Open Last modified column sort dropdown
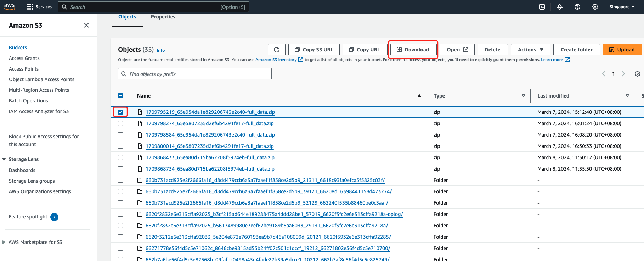This screenshot has height=261, width=644. pyautogui.click(x=627, y=96)
